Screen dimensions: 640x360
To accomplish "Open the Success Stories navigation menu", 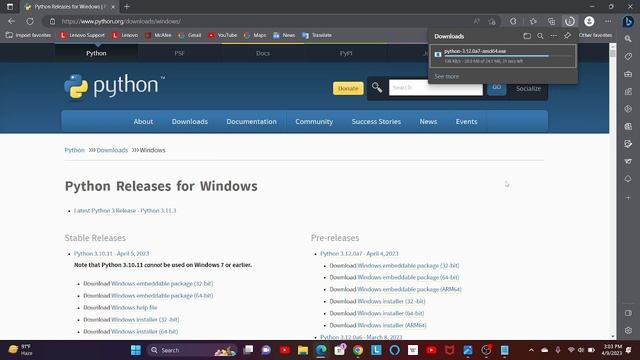I will [x=376, y=121].
